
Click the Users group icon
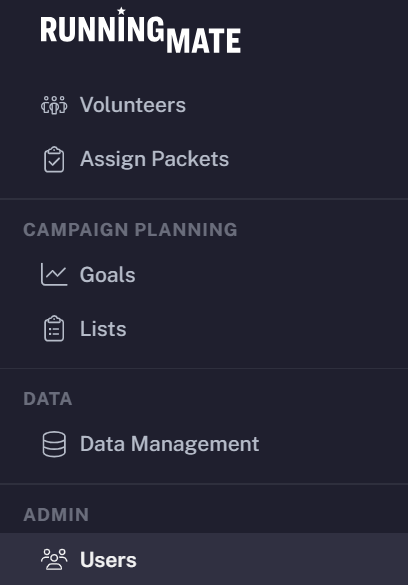[x=54, y=560]
